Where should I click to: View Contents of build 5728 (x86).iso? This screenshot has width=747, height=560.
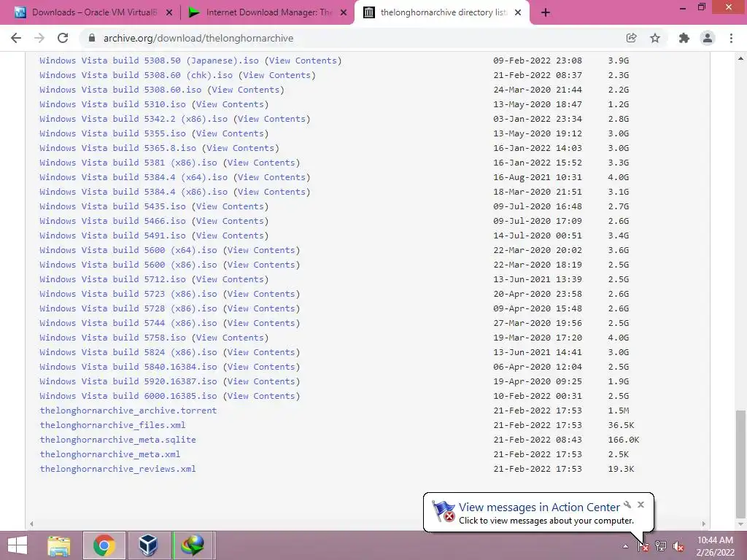pos(261,308)
